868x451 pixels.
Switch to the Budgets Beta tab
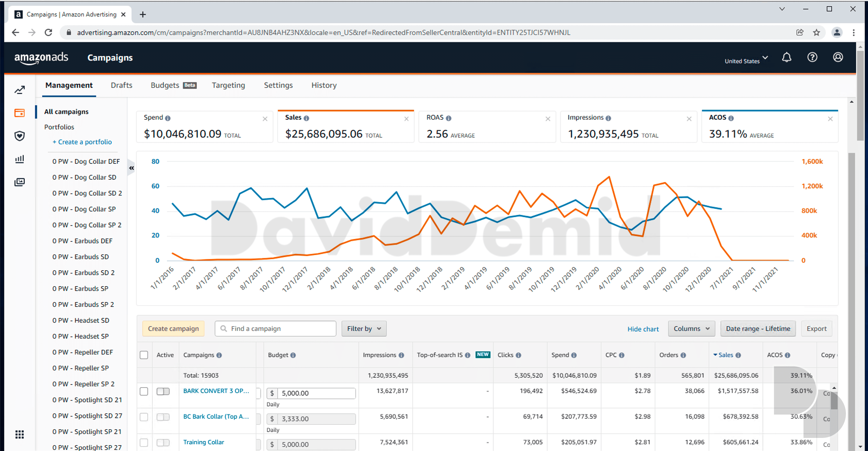[173, 85]
